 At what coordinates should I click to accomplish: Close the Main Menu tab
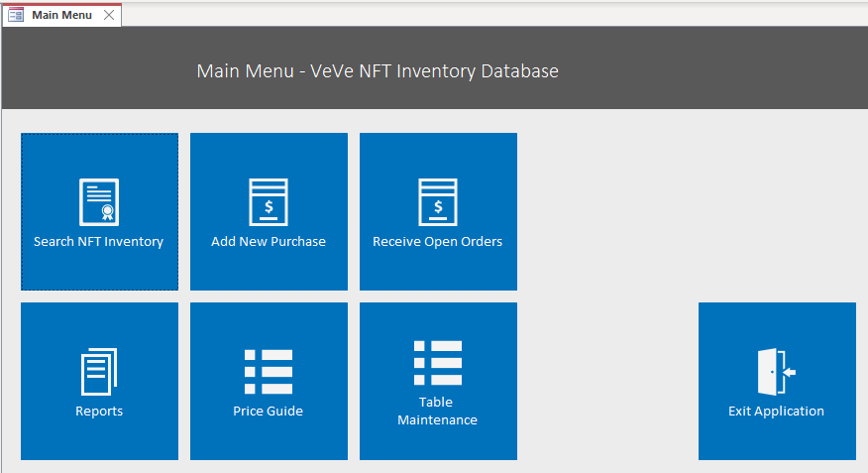pyautogui.click(x=109, y=15)
